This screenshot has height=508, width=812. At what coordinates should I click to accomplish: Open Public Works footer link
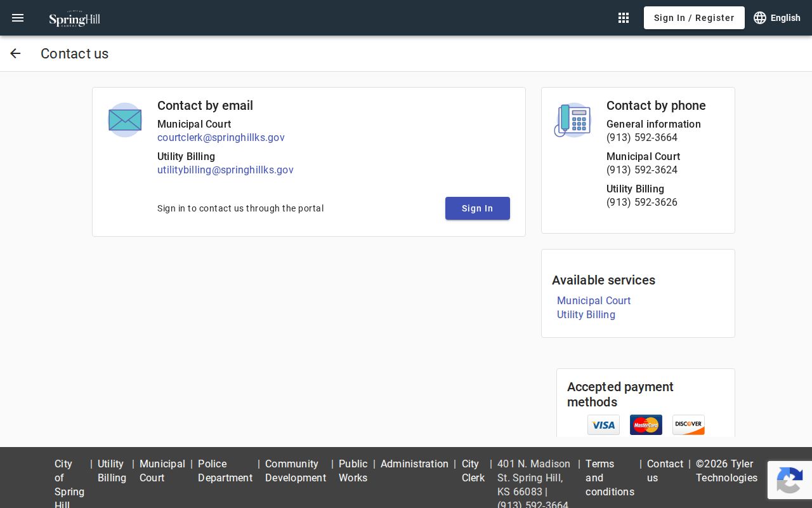(353, 471)
